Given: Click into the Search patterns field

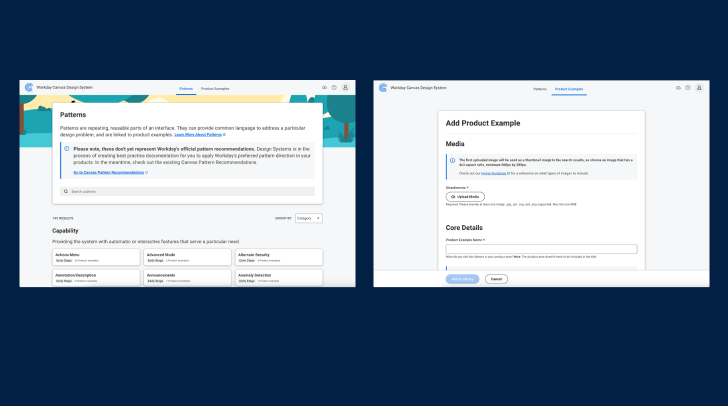Looking at the screenshot, I should click(187, 191).
